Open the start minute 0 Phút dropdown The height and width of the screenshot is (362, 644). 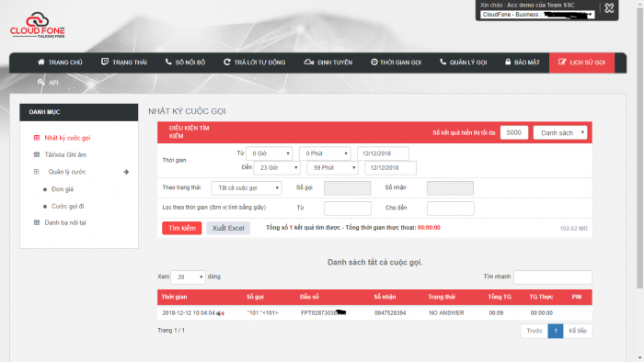click(x=325, y=153)
